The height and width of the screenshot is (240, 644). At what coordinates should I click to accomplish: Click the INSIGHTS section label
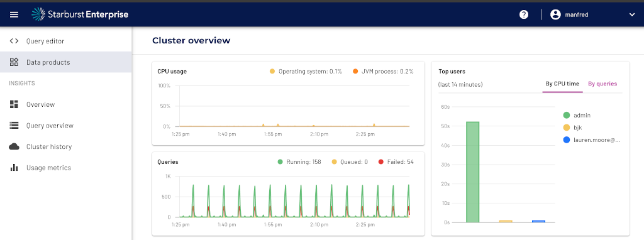pos(22,84)
